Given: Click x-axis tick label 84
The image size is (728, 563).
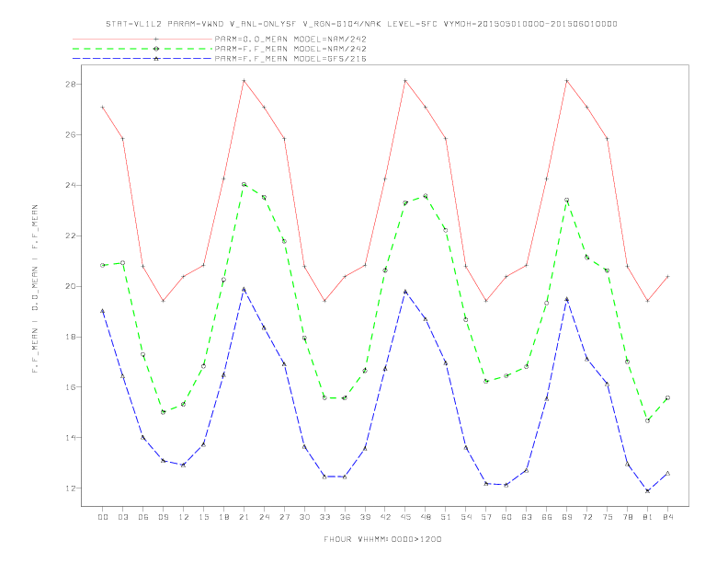Looking at the screenshot, I should pyautogui.click(x=667, y=517).
